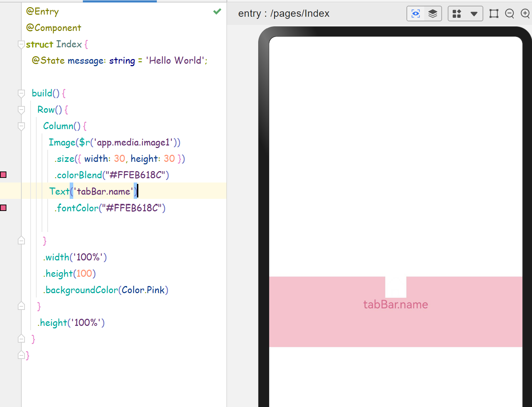Click the @State keyword
The image size is (532, 407).
[48, 60]
